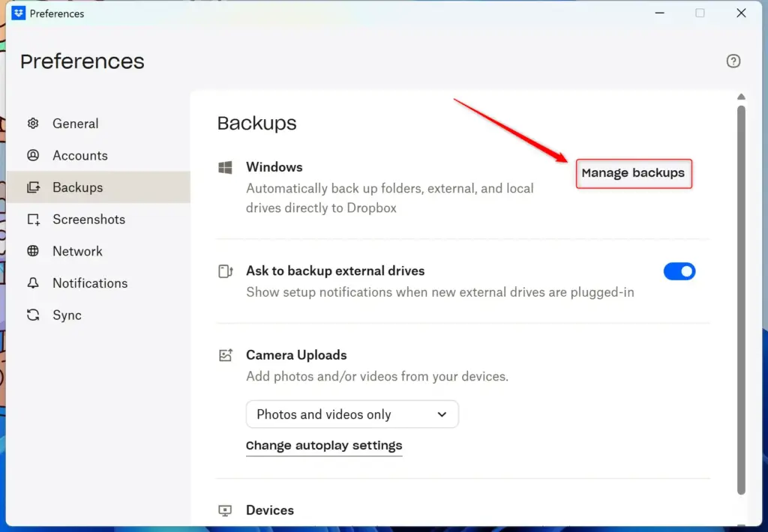This screenshot has height=532, width=768.
Task: Click the Accounts person icon
Action: [x=33, y=155]
